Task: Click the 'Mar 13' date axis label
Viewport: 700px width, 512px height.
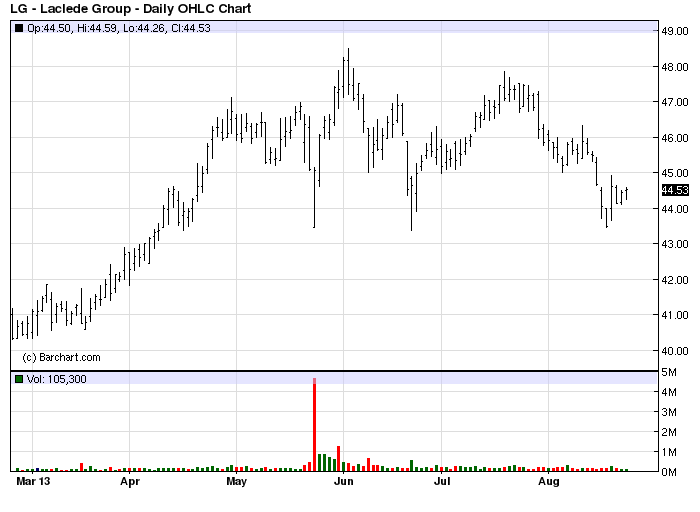Action: click(33, 482)
